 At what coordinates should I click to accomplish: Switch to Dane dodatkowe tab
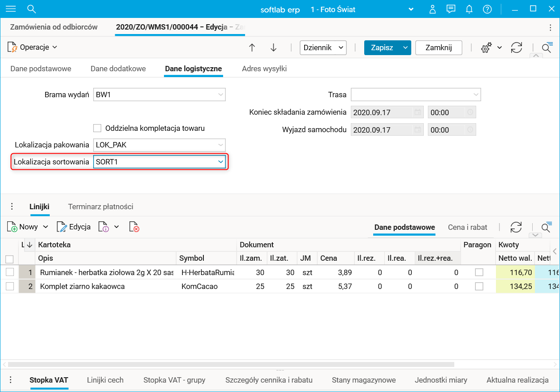pos(118,69)
